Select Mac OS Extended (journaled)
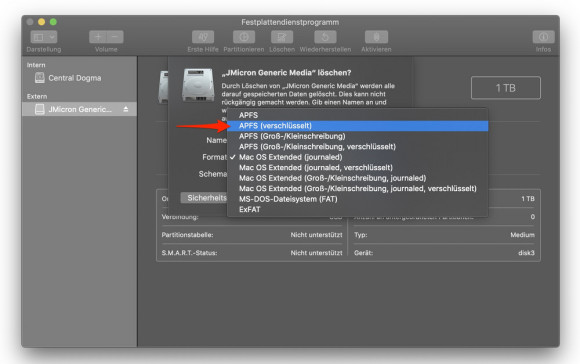 (x=357, y=157)
